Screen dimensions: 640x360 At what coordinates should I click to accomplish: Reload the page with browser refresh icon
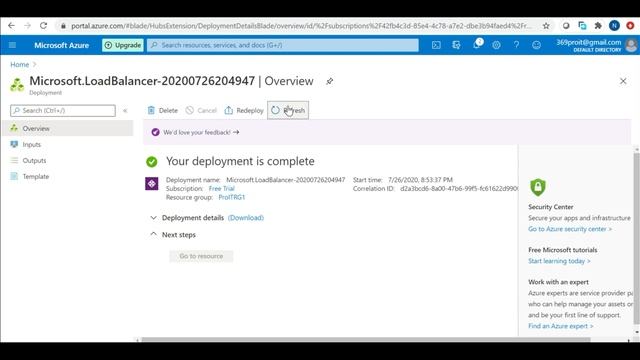pos(43,26)
